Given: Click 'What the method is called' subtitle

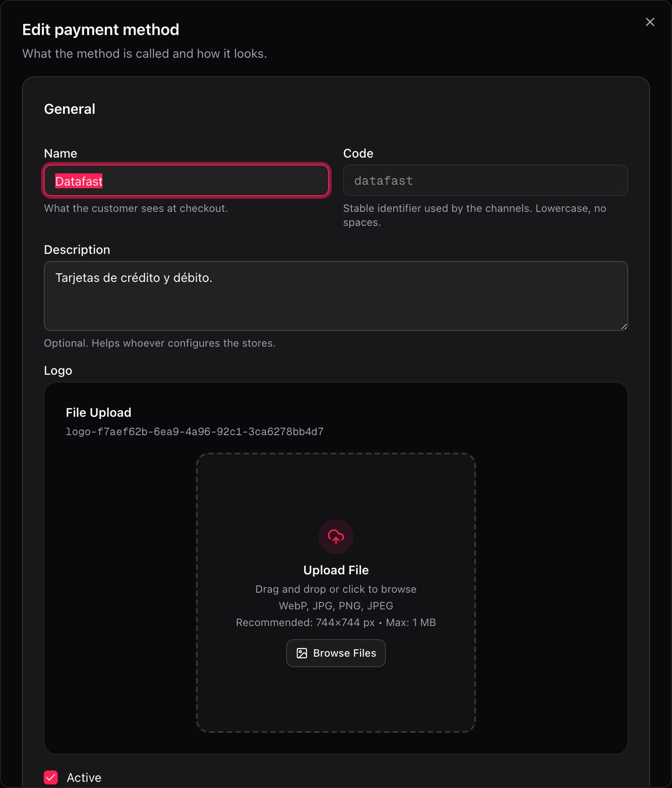Looking at the screenshot, I should pos(144,53).
